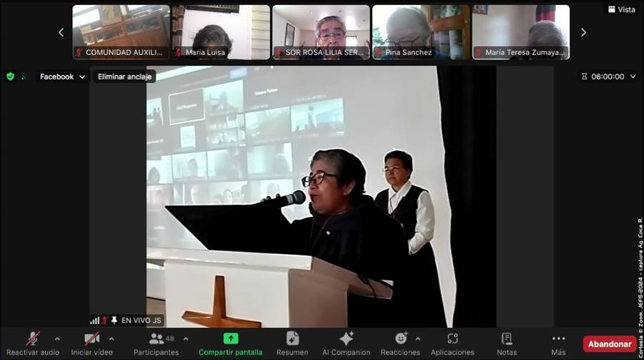Show next participants with the right arrow
Image resolution: width=644 pixels, height=360 pixels.
pos(583,32)
